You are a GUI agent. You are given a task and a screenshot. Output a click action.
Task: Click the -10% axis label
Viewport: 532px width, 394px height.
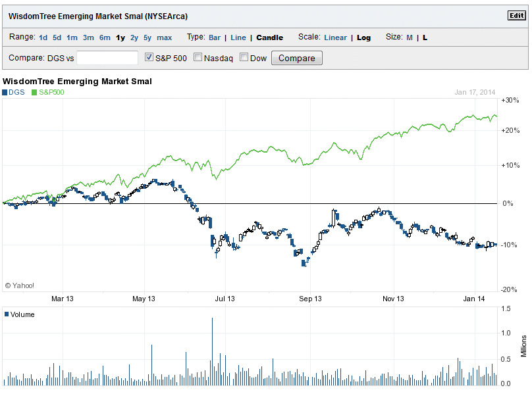pyautogui.click(x=509, y=245)
